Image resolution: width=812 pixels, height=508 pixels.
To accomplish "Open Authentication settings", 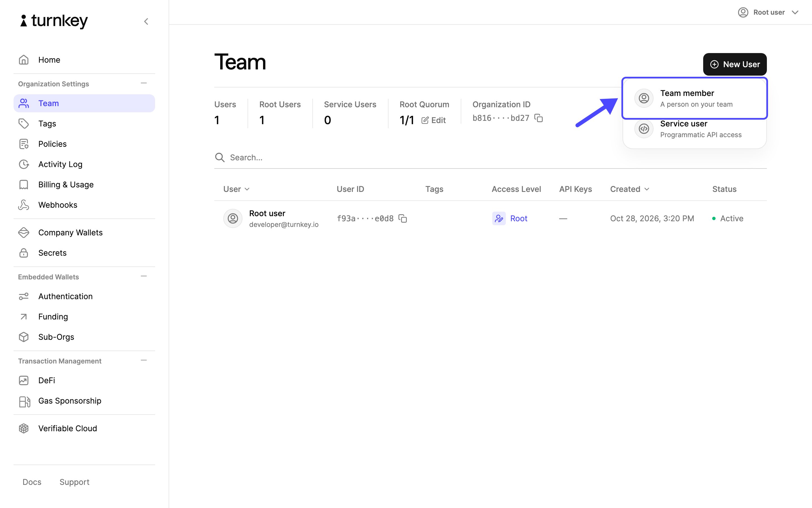I will click(x=84, y=296).
